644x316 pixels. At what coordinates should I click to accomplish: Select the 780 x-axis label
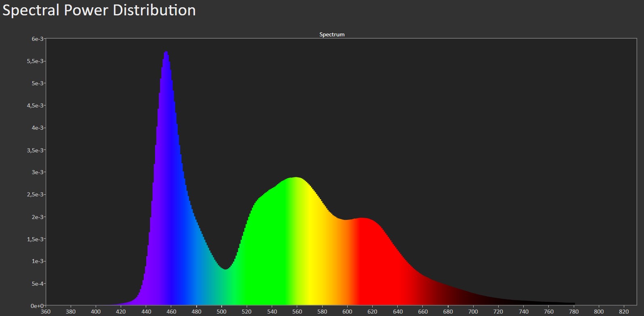[x=573, y=312]
